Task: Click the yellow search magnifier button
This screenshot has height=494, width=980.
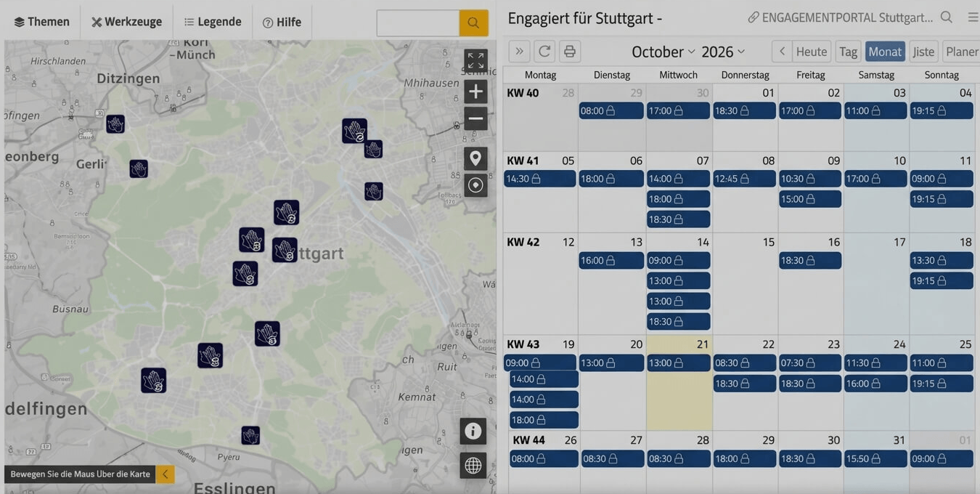Action: (x=473, y=23)
